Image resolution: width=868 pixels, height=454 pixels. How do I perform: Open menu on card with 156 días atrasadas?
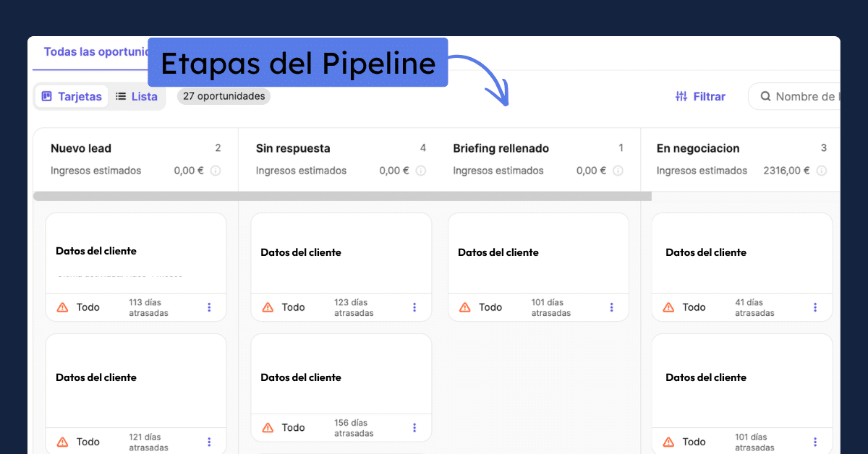tap(414, 427)
